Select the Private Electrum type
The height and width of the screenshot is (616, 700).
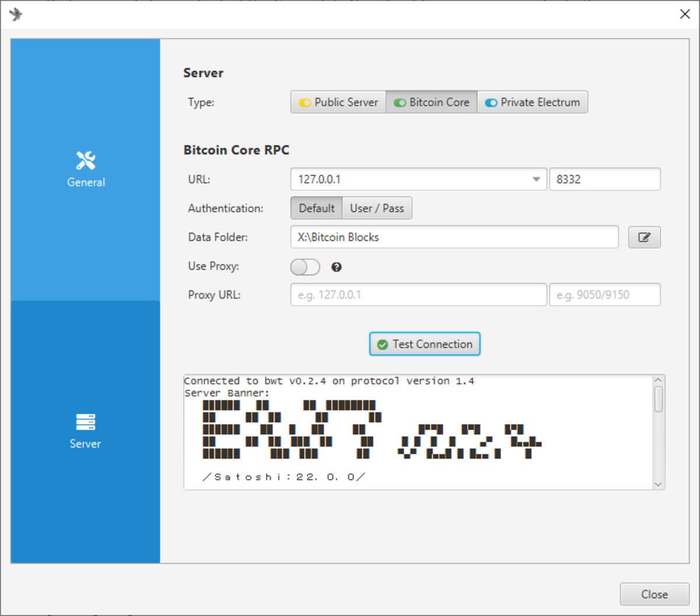[533, 102]
